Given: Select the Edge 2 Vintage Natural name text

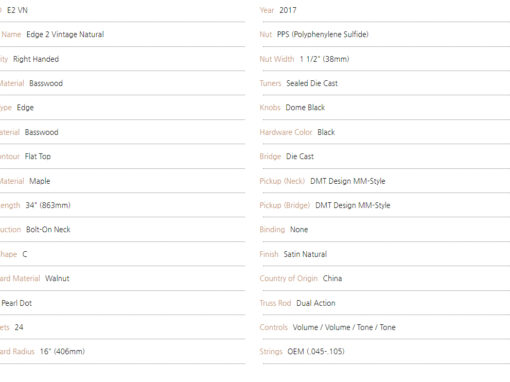Looking at the screenshot, I should [x=65, y=34].
